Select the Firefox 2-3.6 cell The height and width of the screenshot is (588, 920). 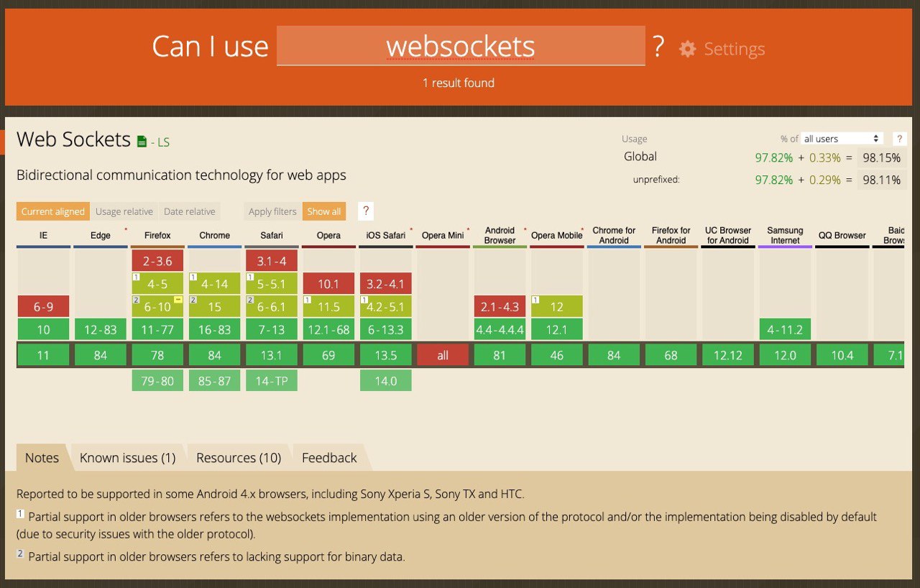[157, 260]
